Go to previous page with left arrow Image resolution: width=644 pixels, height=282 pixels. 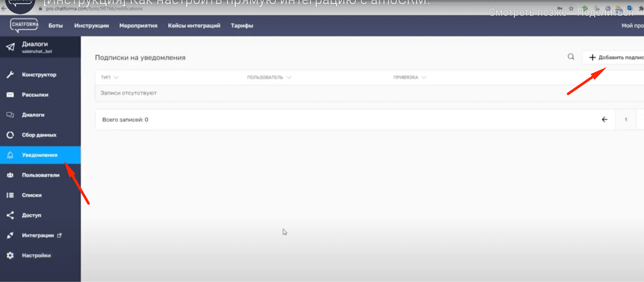tap(605, 119)
